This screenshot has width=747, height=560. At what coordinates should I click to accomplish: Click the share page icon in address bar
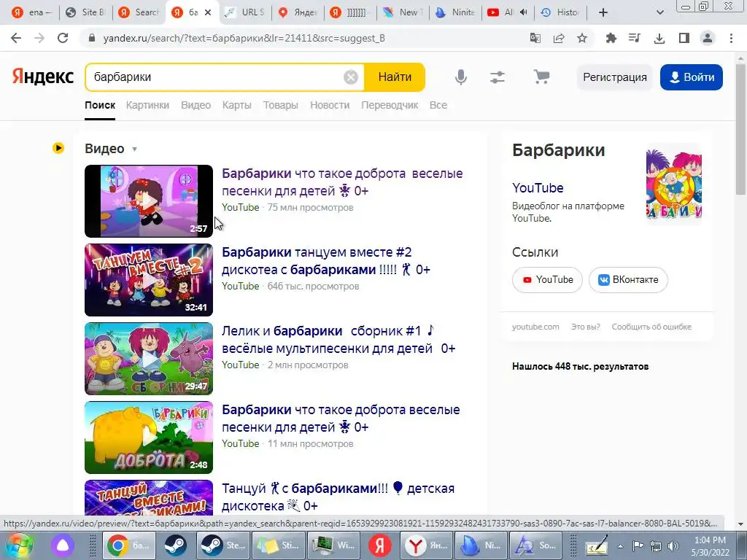coord(559,38)
